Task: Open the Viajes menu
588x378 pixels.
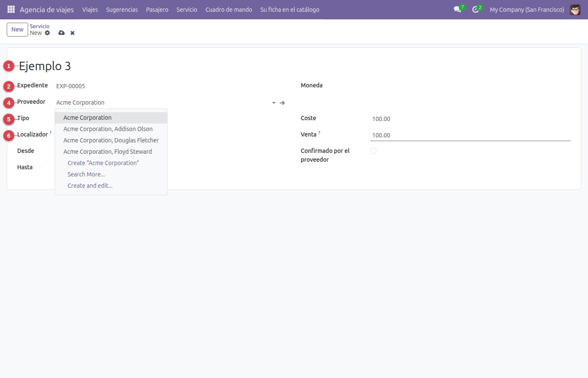Action: tap(90, 9)
